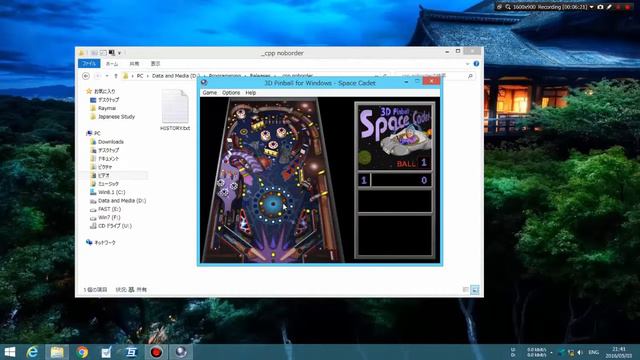Screen dimensions: 640x360
Task: Open Win7 (F:) drive
Action: (x=105, y=218)
